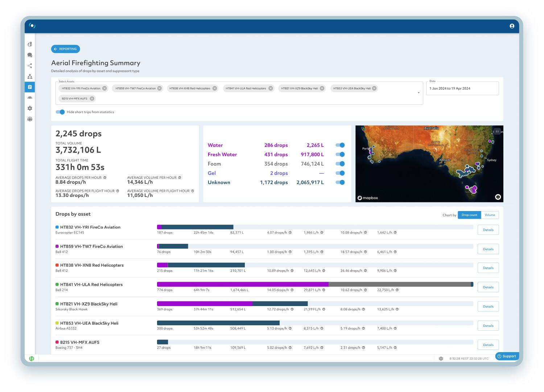This screenshot has width=544, height=392.
Task: Expand the map to fullscreen
Action: [x=497, y=131]
